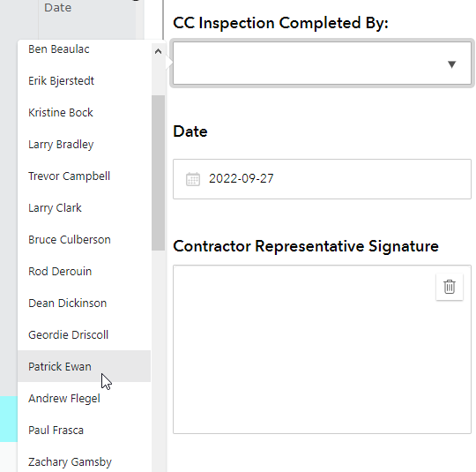The width and height of the screenshot is (476, 472).
Task: Click the trash icon in signature box
Action: tap(450, 287)
